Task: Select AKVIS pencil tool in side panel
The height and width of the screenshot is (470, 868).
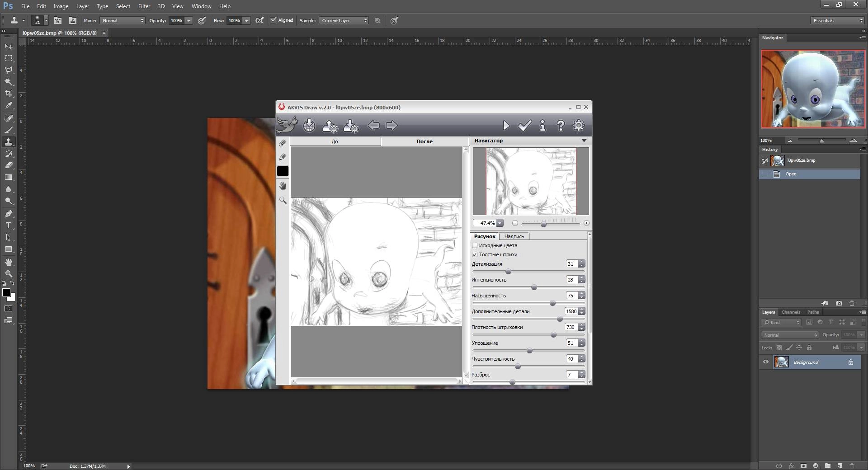Action: 283,157
